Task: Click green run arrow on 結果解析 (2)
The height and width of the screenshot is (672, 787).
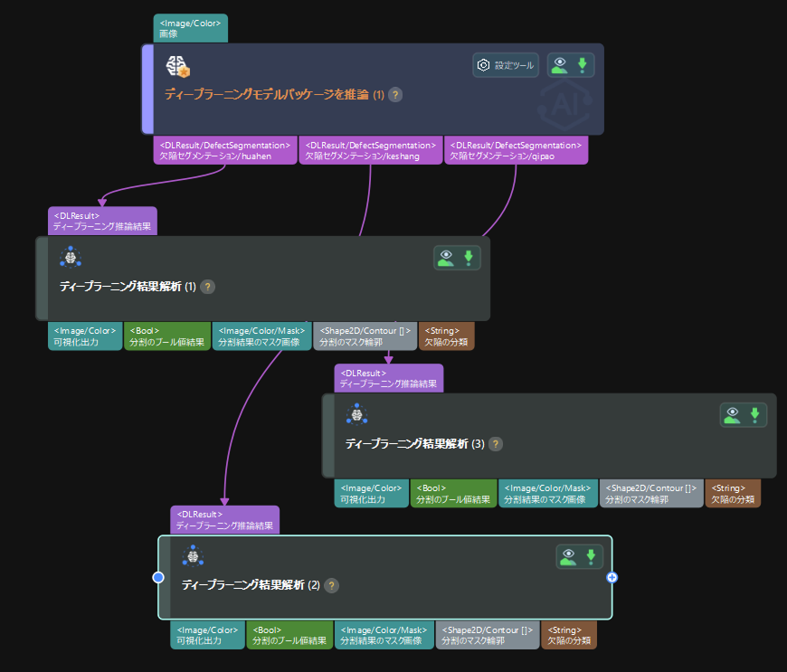Action: point(591,556)
